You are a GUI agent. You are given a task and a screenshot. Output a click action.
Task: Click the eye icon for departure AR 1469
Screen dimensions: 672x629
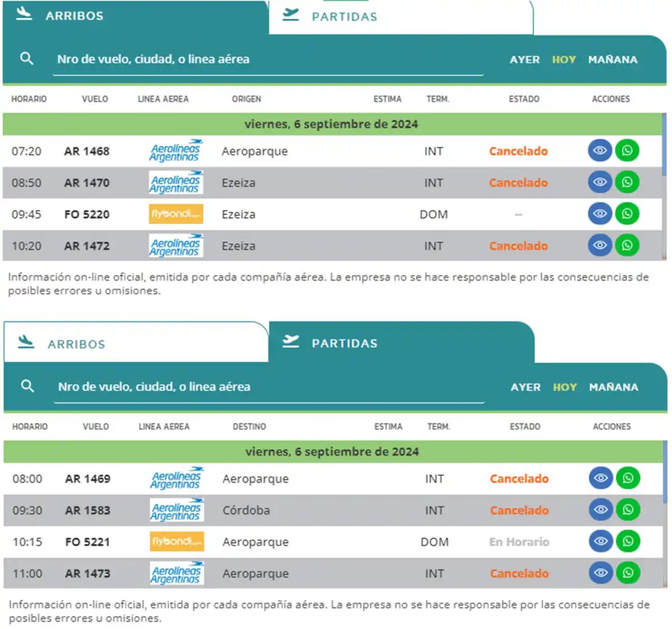pos(600,478)
